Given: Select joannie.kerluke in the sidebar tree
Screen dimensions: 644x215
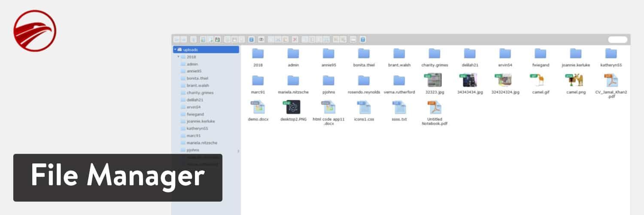Looking at the screenshot, I should [x=200, y=121].
